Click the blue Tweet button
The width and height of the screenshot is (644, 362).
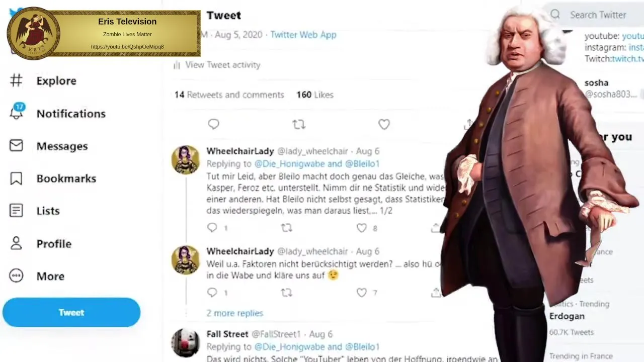71,312
